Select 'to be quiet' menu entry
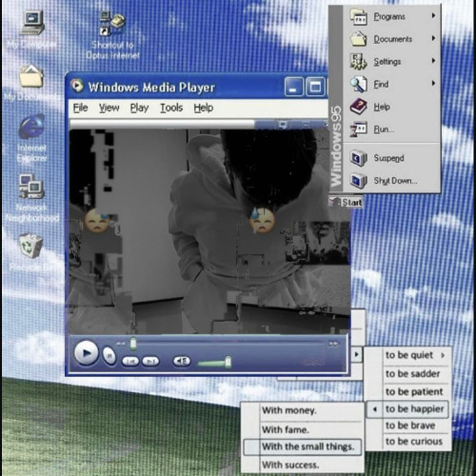Viewport: 476px width, 476px height. coord(409,355)
